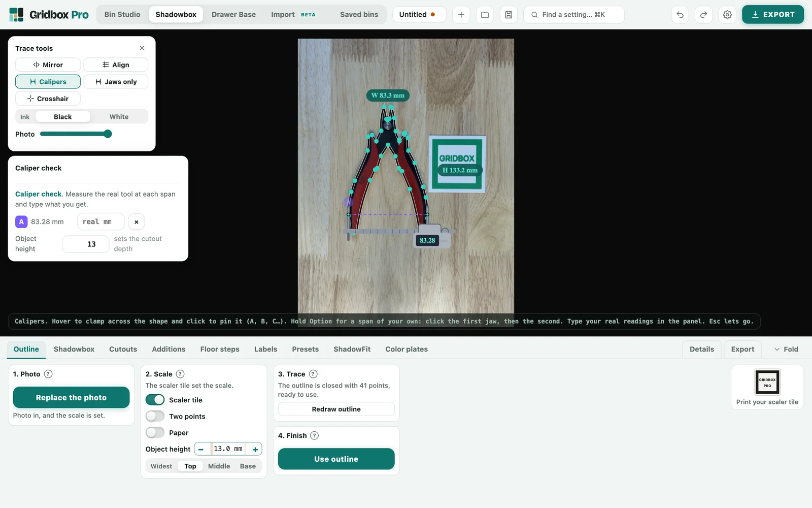This screenshot has height=508, width=812.
Task: Click the Find a setting search field
Action: coord(573,15)
